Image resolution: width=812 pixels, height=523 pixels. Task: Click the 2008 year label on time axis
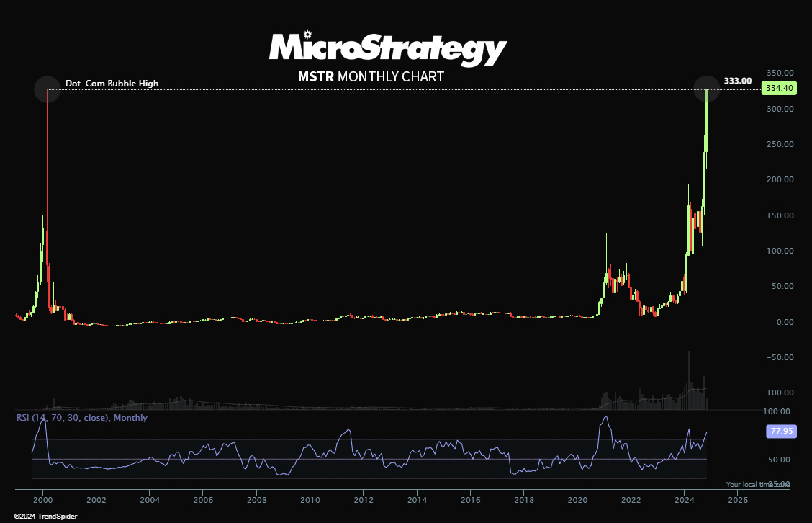tap(256, 500)
